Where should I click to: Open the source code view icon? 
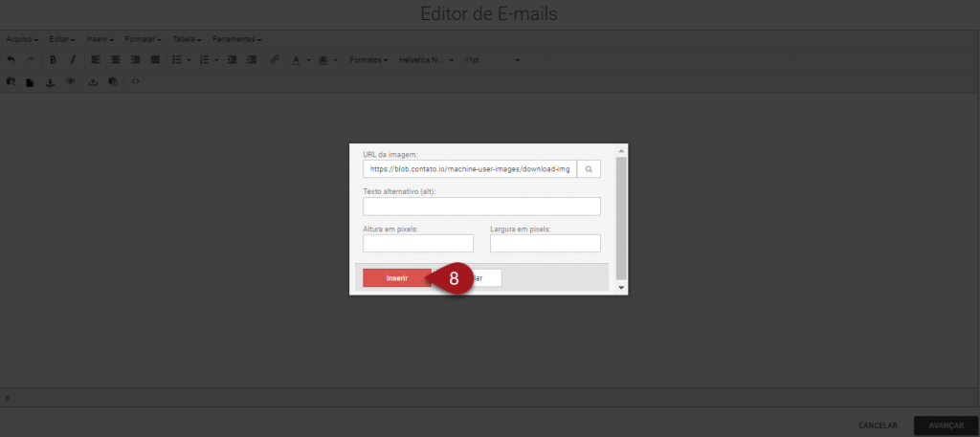[x=136, y=81]
